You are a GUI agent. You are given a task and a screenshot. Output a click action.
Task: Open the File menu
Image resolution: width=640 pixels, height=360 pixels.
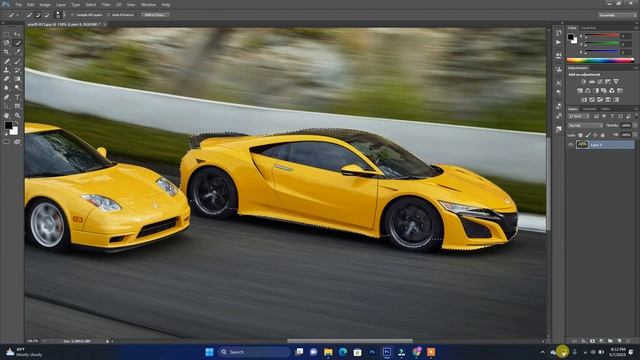(19, 4)
